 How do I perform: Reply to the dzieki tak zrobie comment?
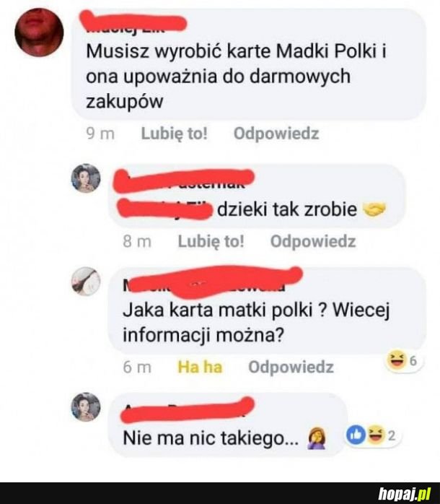(313, 241)
